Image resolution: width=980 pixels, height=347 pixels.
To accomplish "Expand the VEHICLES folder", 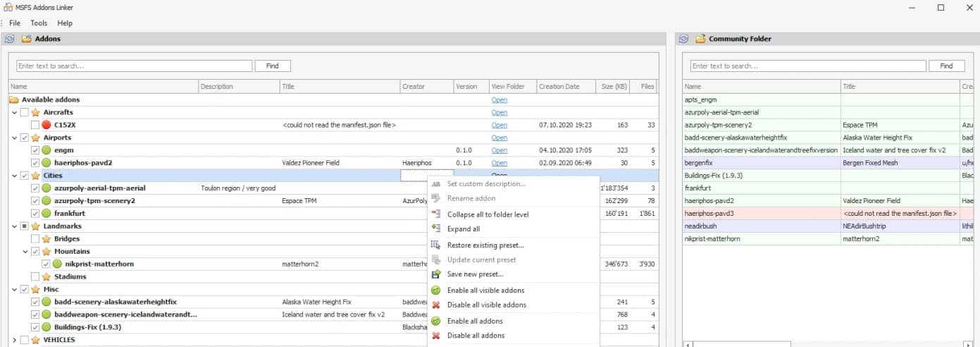I will pos(15,340).
